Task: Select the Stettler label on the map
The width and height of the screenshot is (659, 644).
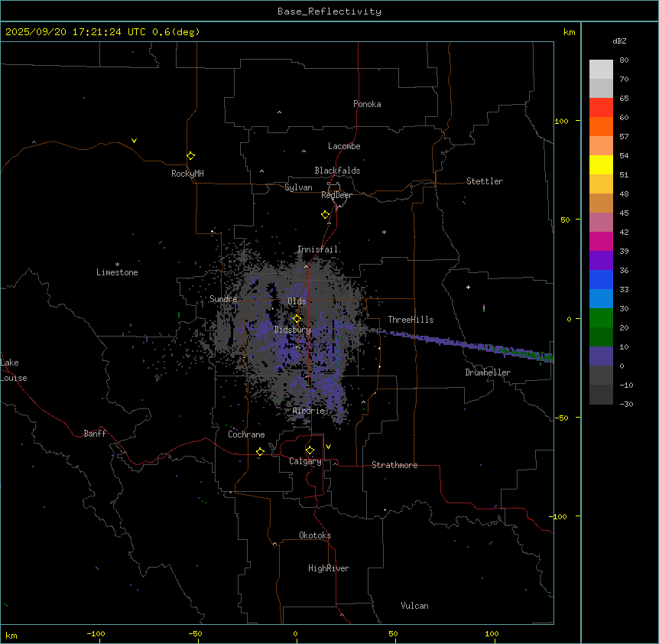Action: 485,181
